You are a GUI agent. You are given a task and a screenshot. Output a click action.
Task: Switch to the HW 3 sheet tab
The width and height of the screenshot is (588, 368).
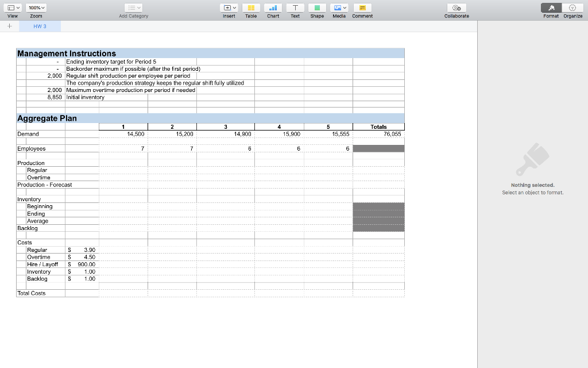point(40,25)
